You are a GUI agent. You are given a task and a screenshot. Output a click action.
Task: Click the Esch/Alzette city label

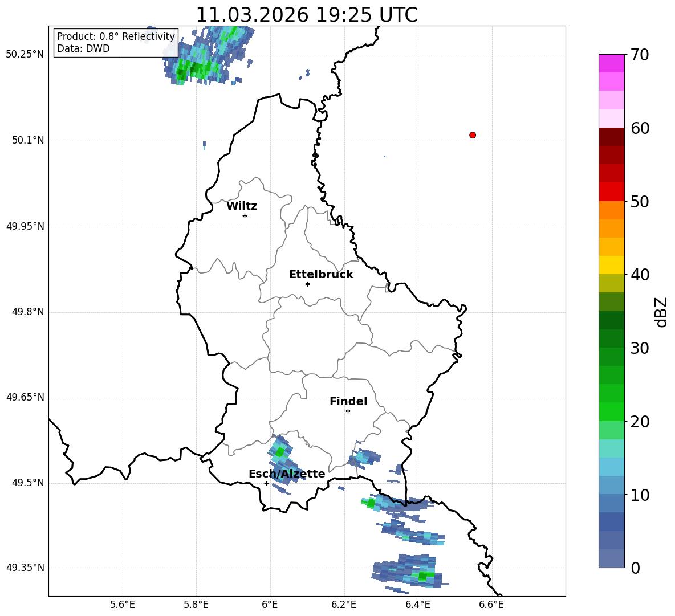pos(287,474)
